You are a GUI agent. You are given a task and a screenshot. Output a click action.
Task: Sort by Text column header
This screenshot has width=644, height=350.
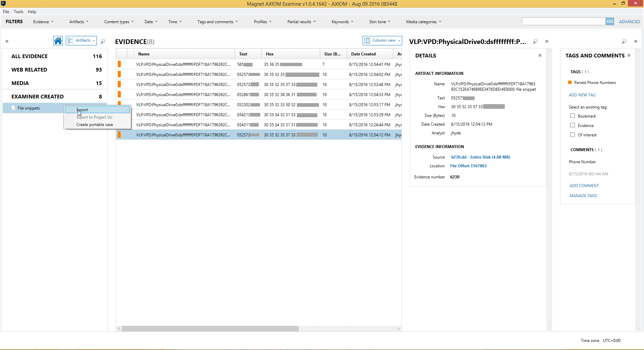[x=248, y=54]
